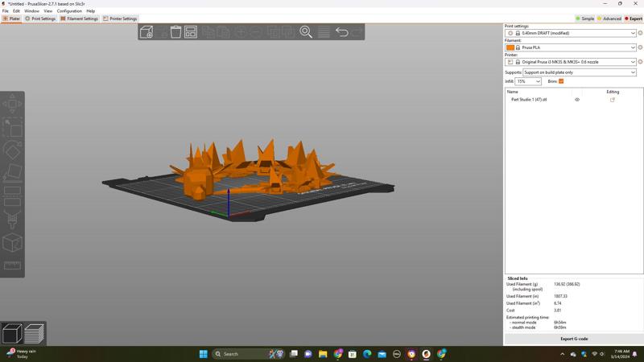Click the Export G-code button
Viewport: 644px width, 362px height.
574,339
